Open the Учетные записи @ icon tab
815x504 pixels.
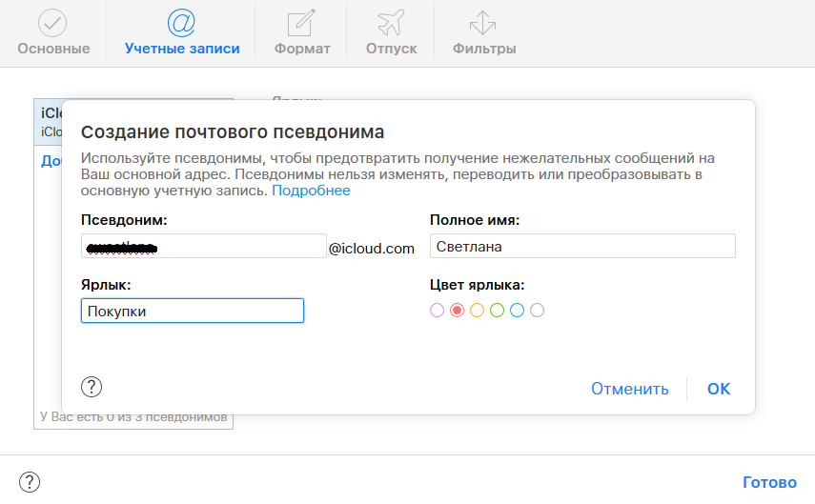coord(181,23)
